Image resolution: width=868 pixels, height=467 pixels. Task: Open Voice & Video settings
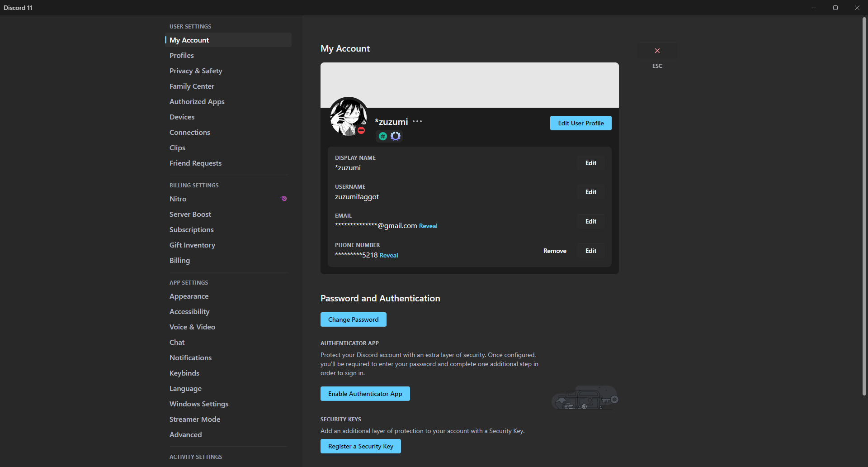click(228, 327)
